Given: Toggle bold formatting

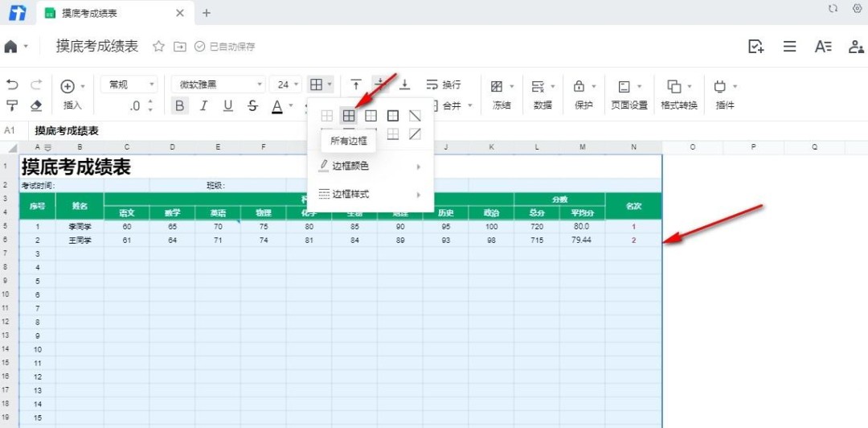Looking at the screenshot, I should (179, 105).
